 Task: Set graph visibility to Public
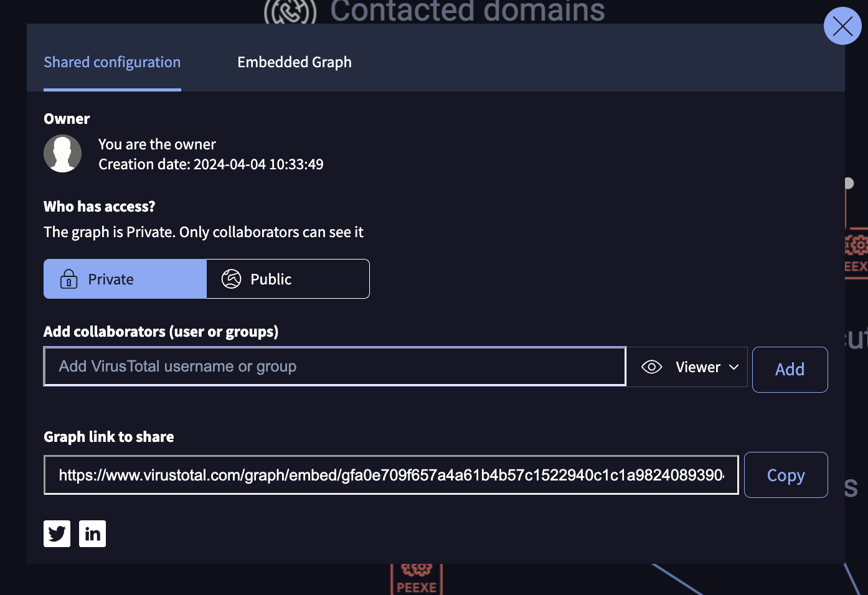(x=288, y=279)
